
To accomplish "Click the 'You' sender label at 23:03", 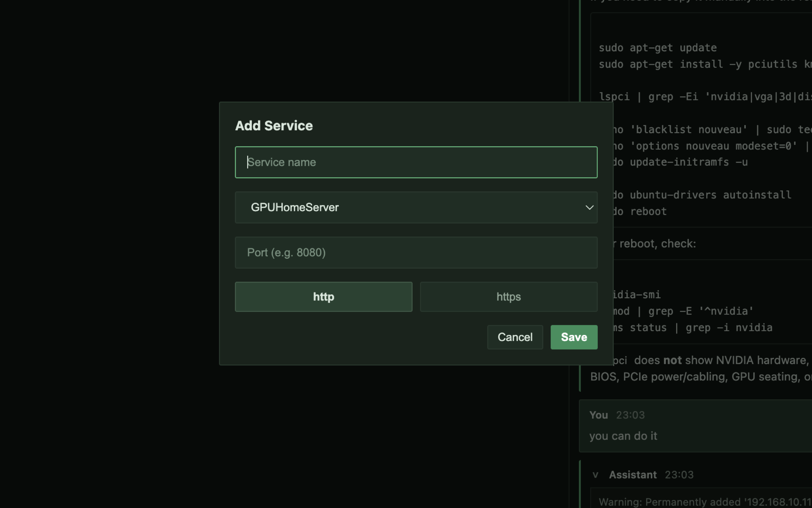I will (599, 415).
